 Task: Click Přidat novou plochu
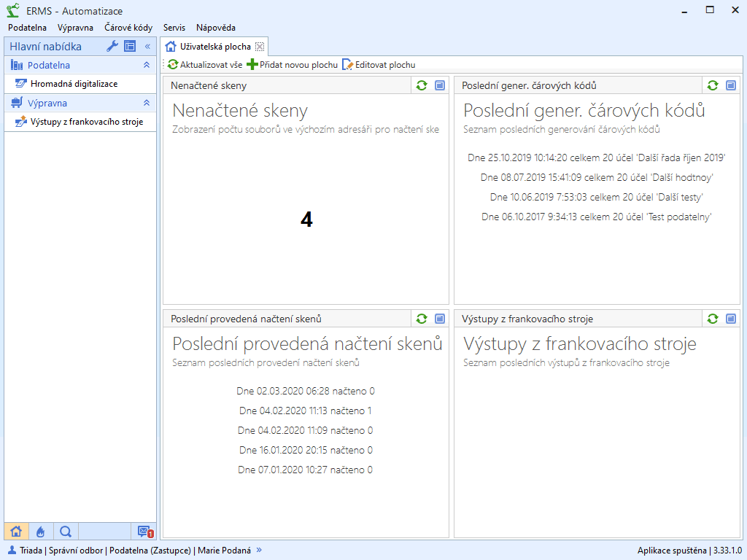[x=293, y=65]
